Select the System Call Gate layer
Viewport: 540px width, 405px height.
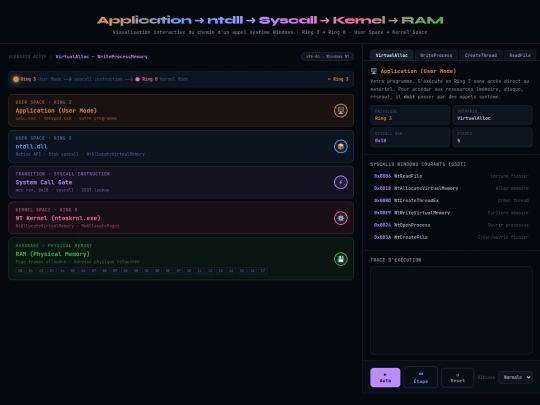[181, 182]
